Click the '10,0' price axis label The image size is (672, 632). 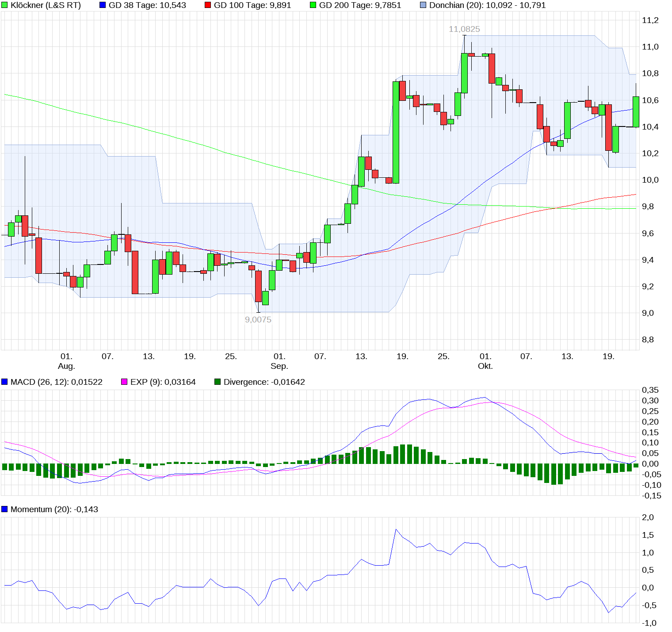(x=650, y=180)
